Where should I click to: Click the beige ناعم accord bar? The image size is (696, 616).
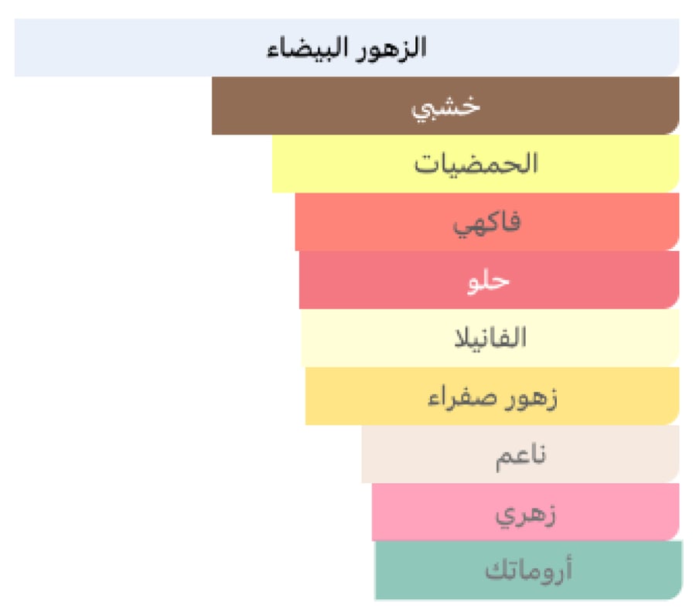pos(520,454)
